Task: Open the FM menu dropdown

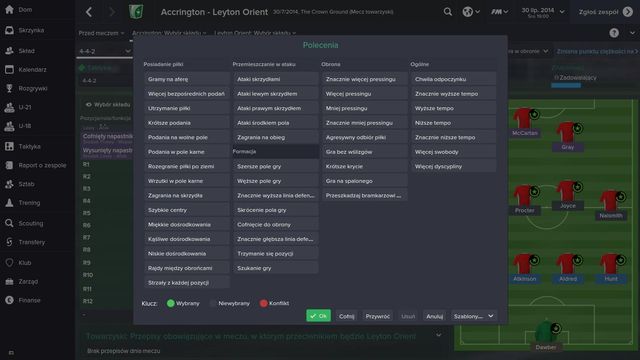Action: [499, 12]
